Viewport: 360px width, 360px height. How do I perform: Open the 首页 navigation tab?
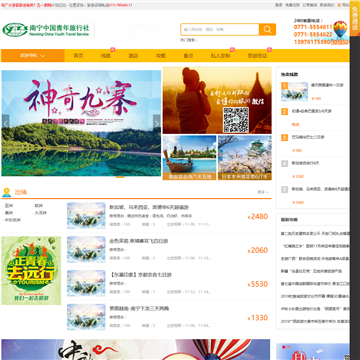(78, 56)
